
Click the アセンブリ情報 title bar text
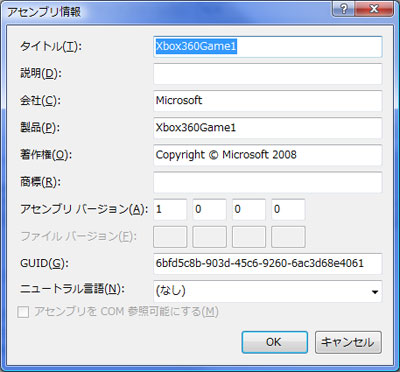44,12
